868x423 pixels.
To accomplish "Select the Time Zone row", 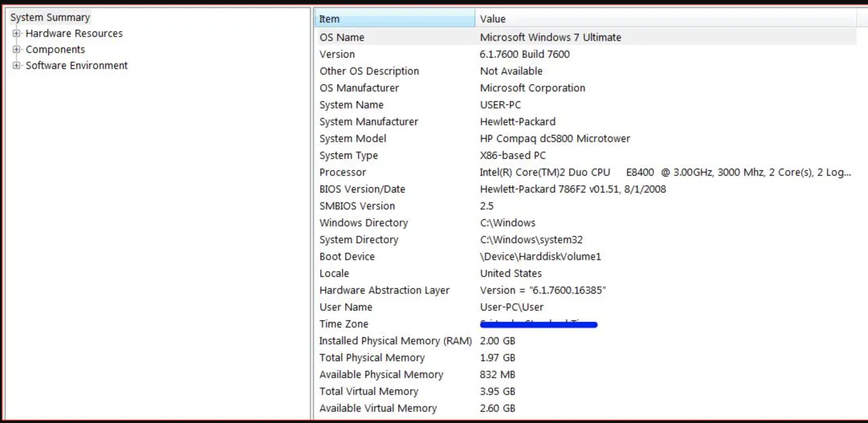I will pos(344,324).
